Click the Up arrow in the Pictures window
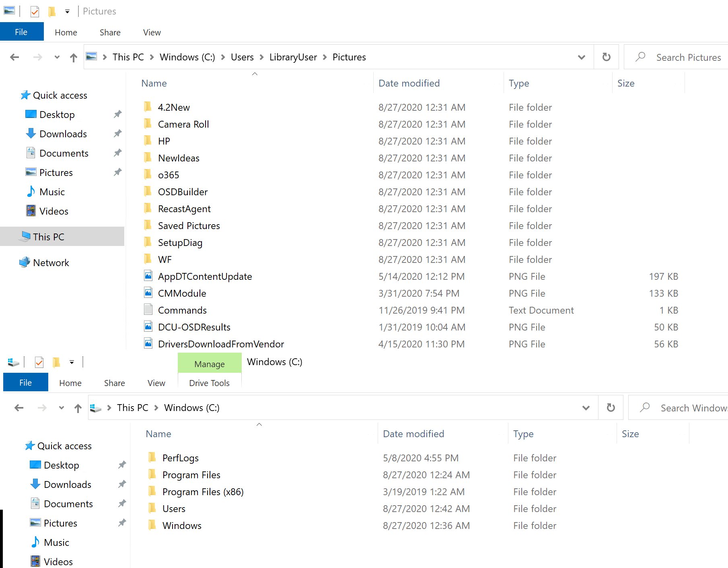 pyautogui.click(x=73, y=58)
